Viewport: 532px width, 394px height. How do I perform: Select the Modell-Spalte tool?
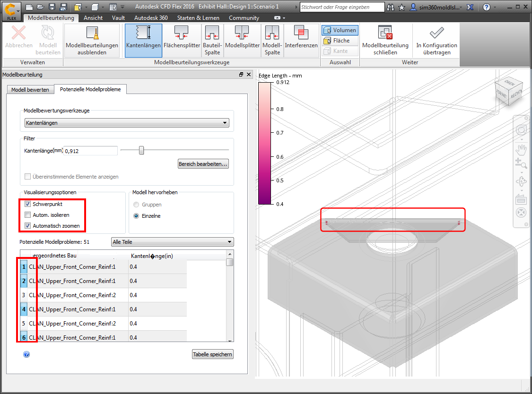click(x=272, y=40)
